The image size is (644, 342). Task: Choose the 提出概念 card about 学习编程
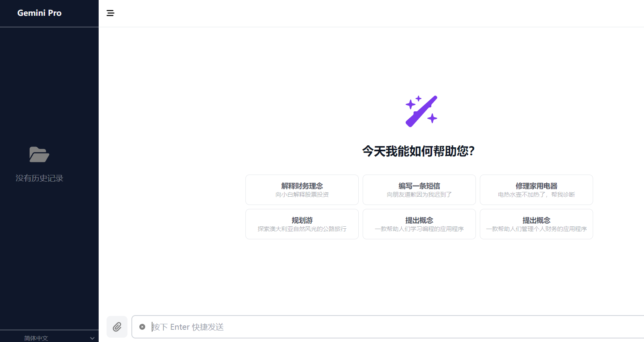coord(419,224)
